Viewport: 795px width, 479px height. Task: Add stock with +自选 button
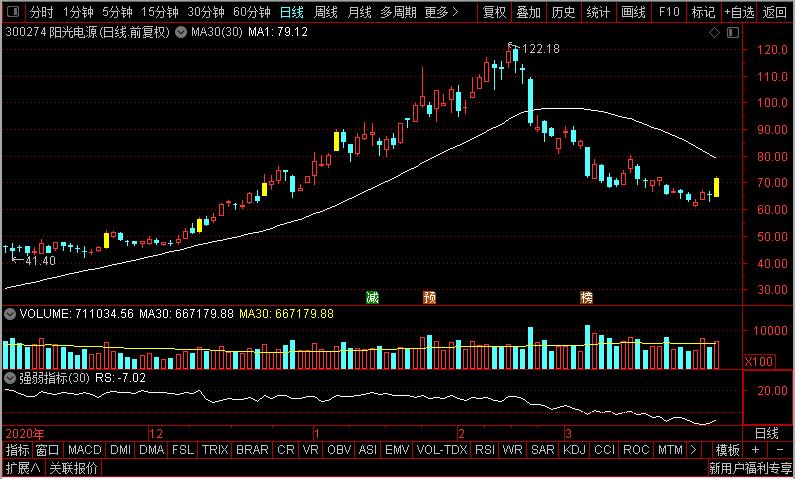(x=739, y=12)
